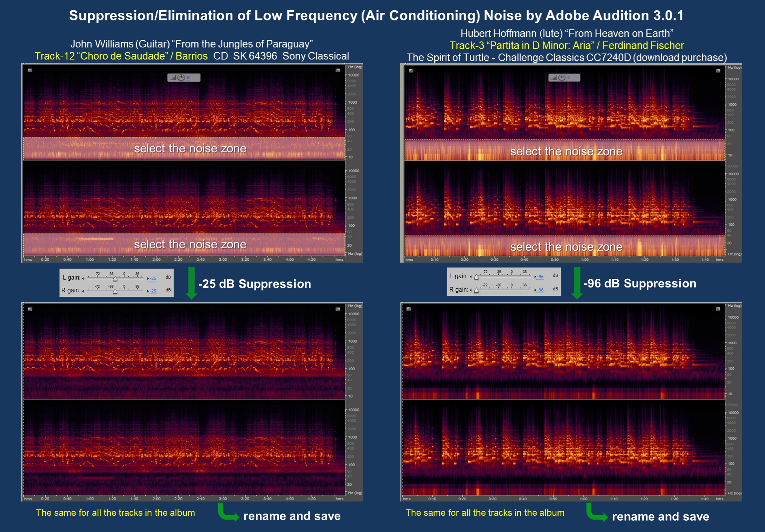
Task: Click 3:00 on the original guitar time ruler
Action: (x=223, y=260)
